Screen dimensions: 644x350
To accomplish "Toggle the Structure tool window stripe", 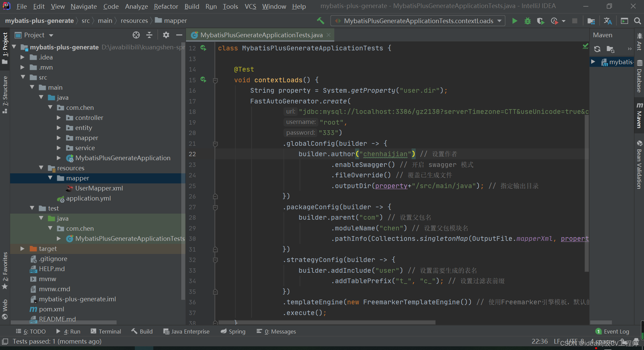I will tap(5, 95).
